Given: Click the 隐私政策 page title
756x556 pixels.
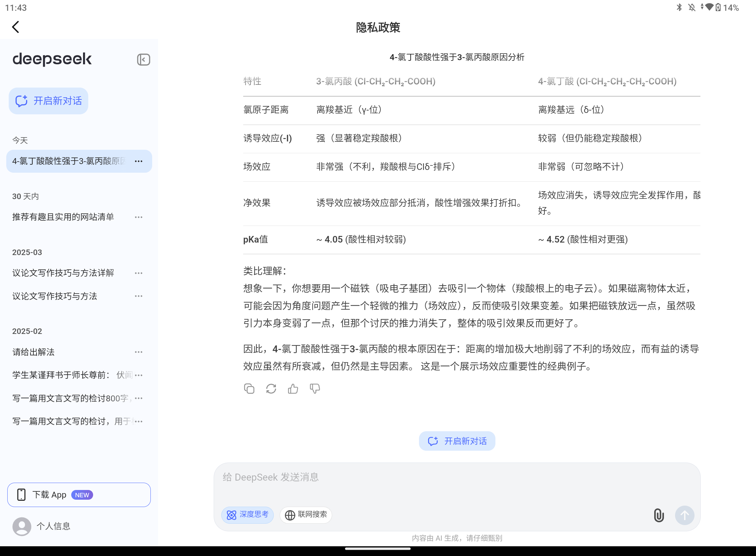Looking at the screenshot, I should point(378,27).
